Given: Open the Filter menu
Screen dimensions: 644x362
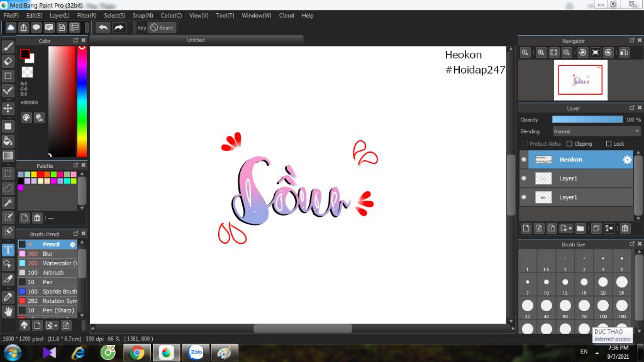Looking at the screenshot, I should [87, 15].
